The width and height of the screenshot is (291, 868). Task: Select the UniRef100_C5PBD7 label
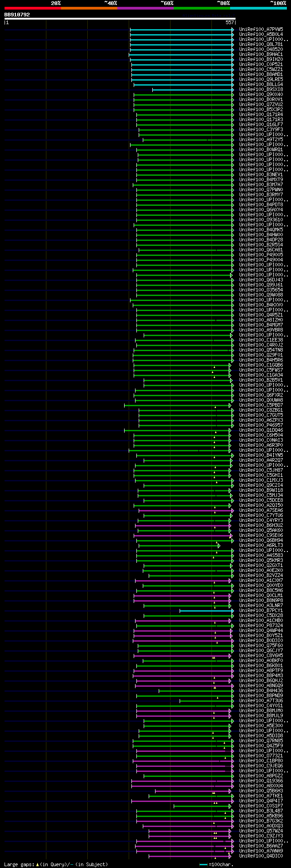(x=261, y=405)
